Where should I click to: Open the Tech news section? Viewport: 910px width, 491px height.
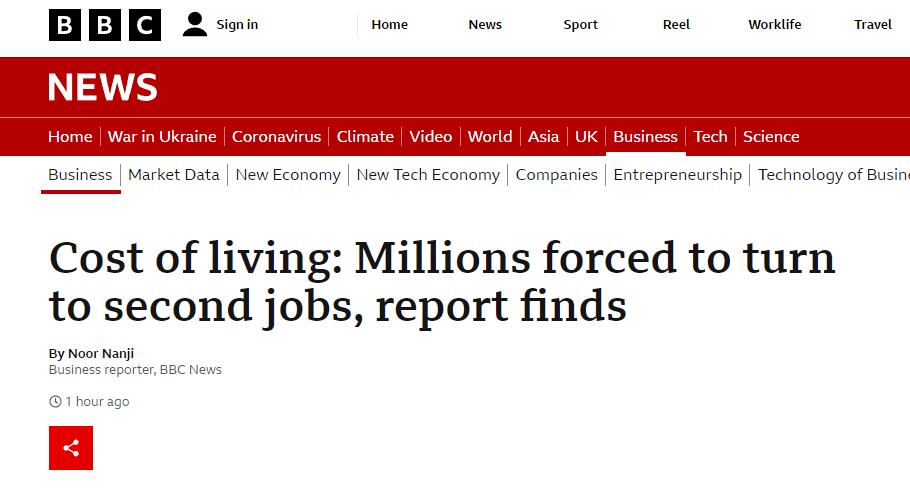pyautogui.click(x=710, y=136)
